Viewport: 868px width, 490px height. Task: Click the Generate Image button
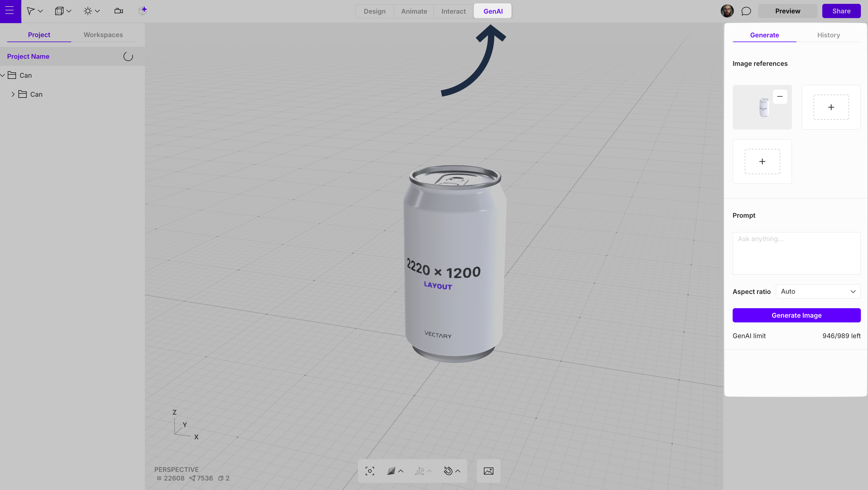click(x=796, y=315)
